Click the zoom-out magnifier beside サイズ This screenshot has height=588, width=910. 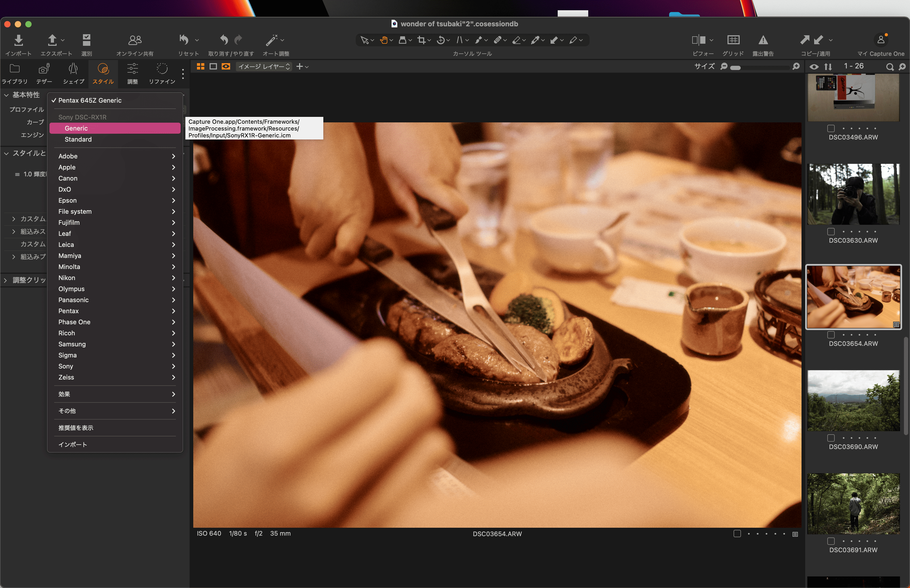[x=724, y=67]
